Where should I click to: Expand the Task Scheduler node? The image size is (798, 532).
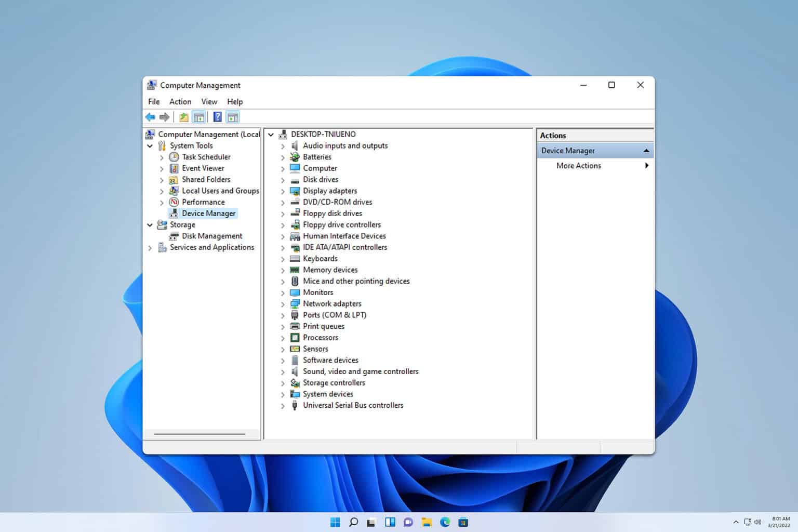tap(162, 157)
